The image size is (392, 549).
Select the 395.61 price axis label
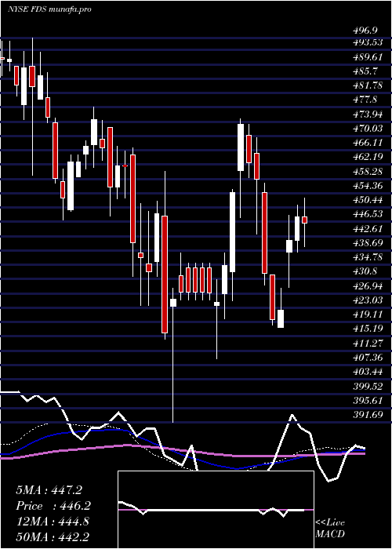click(x=369, y=400)
